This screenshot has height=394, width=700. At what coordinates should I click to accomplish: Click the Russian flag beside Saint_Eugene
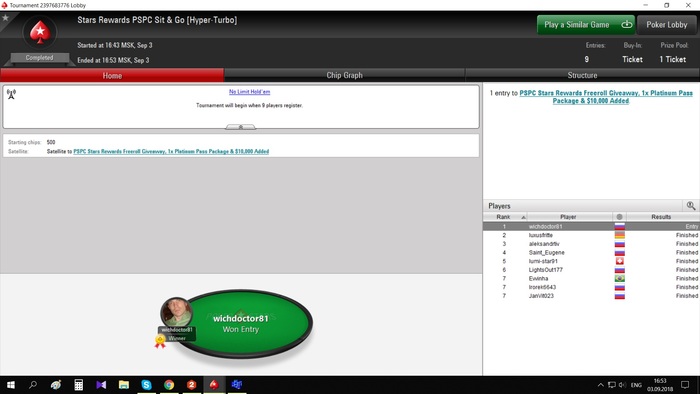(x=620, y=253)
